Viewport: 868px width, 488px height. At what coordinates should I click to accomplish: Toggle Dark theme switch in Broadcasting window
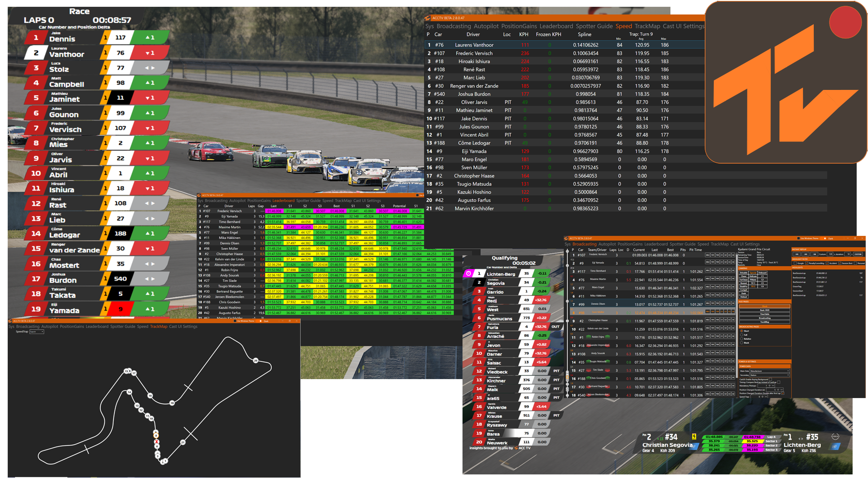(x=823, y=239)
